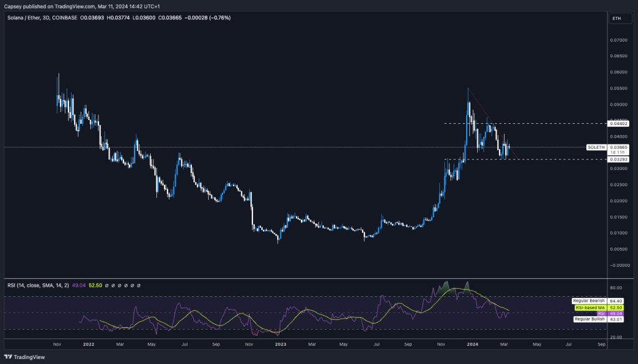Viewport: 638px width, 364px height.
Task: Click the SOLETH price label tag
Action: pos(596,147)
